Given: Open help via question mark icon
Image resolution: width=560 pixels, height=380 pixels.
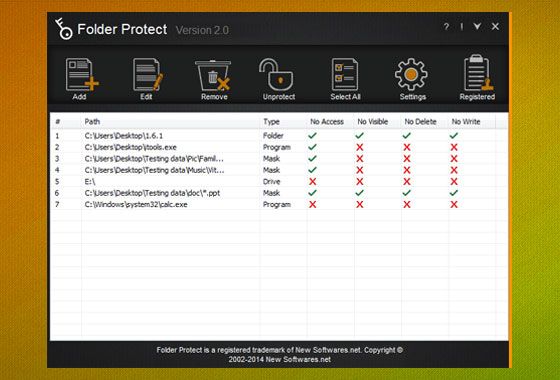Looking at the screenshot, I should tap(446, 26).
